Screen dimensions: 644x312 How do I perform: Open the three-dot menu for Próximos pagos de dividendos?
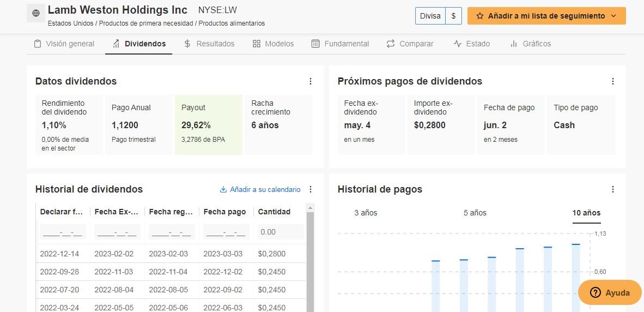tap(613, 81)
